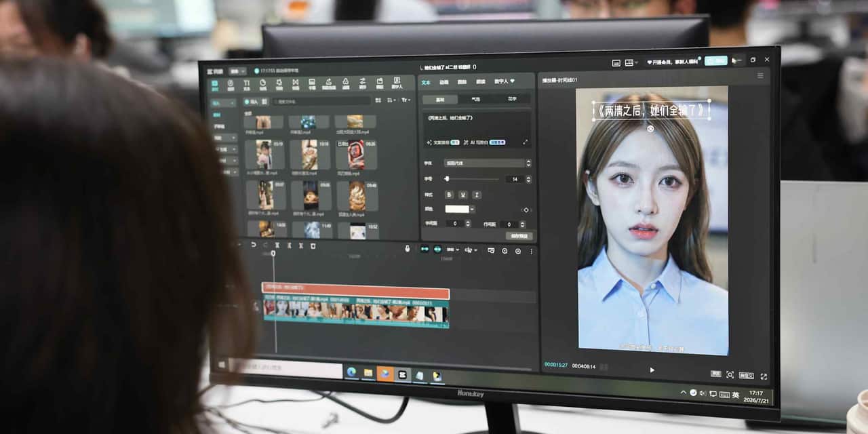Open the Captions icon in top toolbar
The height and width of the screenshot is (434, 868).
[312, 84]
